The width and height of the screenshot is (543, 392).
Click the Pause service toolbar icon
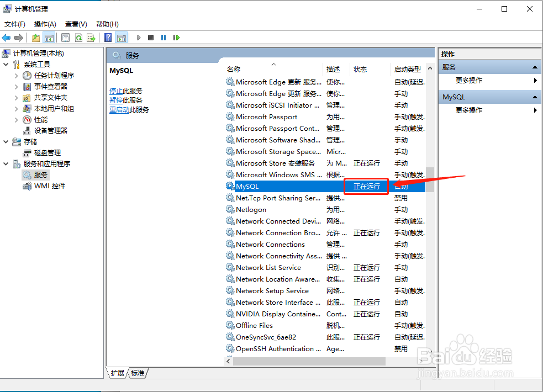pos(164,38)
